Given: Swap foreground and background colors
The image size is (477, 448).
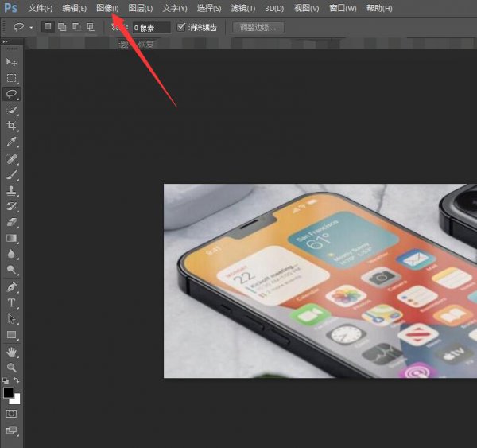Looking at the screenshot, I should 17,380.
